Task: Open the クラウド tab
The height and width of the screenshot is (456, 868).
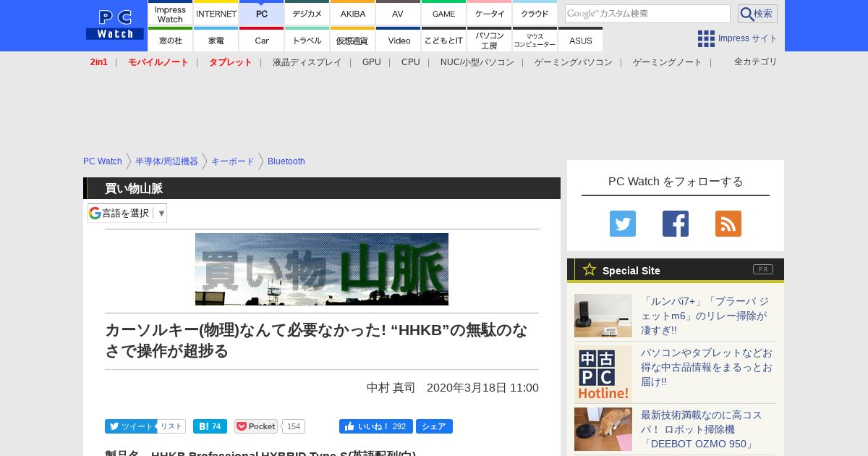Action: click(x=535, y=13)
